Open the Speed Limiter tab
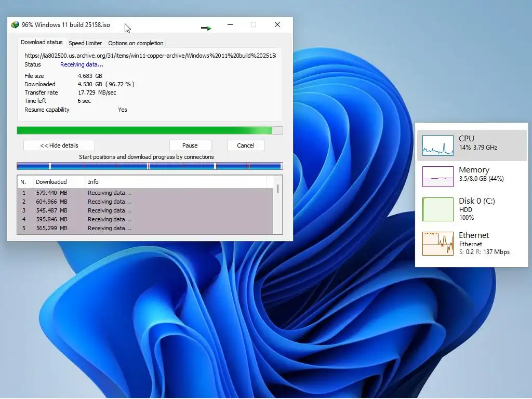The image size is (532, 399). pos(85,43)
